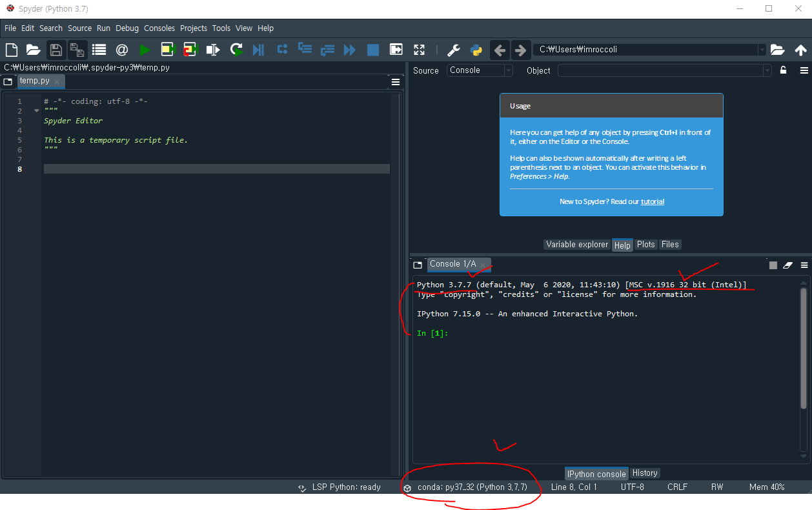Collapse docstring fold arrow at line 2
The image size is (812, 510).
coord(37,111)
